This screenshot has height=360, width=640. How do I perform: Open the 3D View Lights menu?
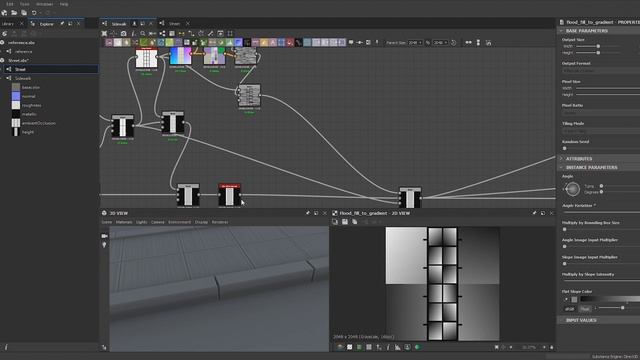142,222
